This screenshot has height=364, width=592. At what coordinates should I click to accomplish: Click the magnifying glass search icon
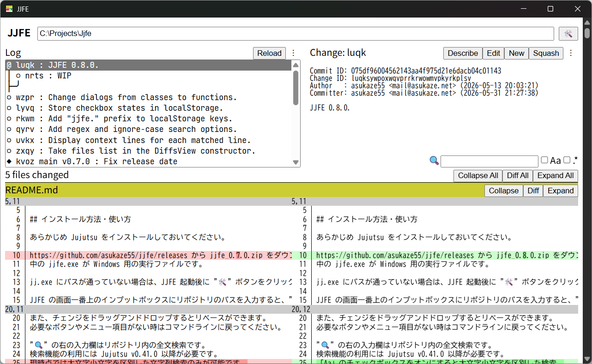pos(434,161)
